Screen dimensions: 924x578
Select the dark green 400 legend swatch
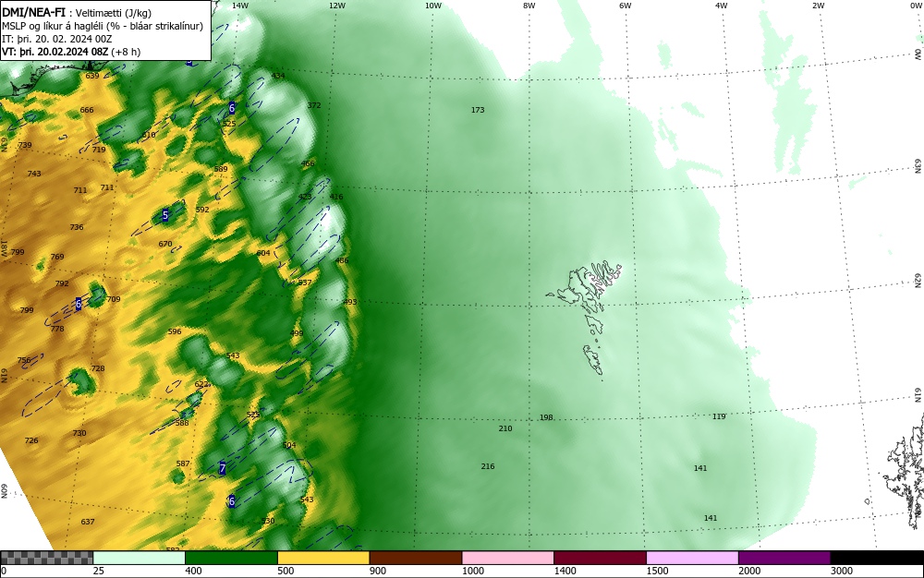[x=231, y=558]
